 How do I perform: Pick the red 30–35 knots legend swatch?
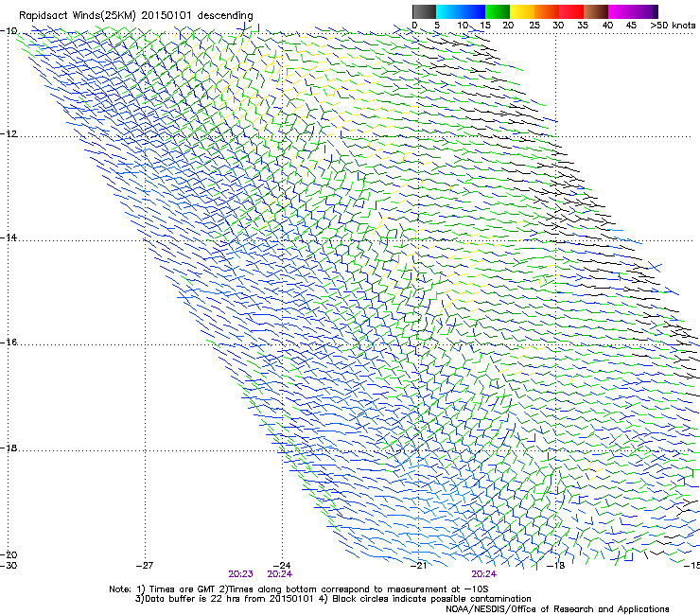pos(571,11)
